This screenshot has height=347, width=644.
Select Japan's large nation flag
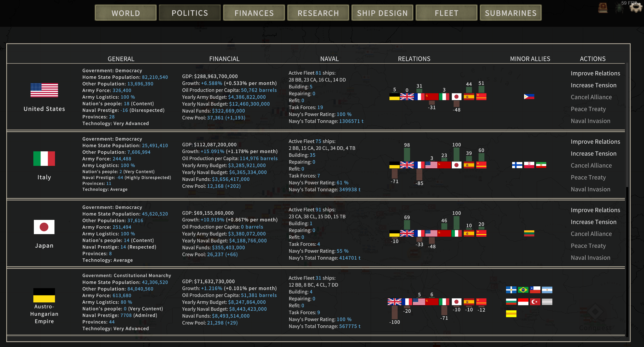[x=44, y=227]
